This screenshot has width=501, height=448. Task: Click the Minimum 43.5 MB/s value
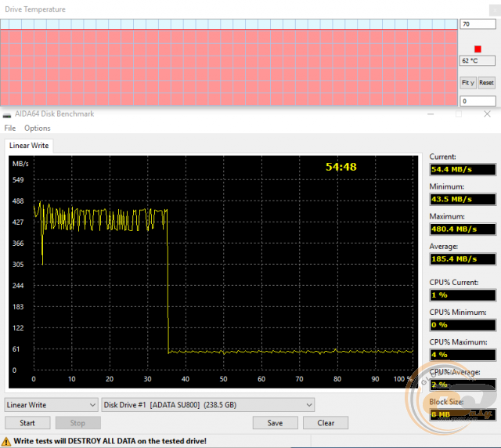463,199
